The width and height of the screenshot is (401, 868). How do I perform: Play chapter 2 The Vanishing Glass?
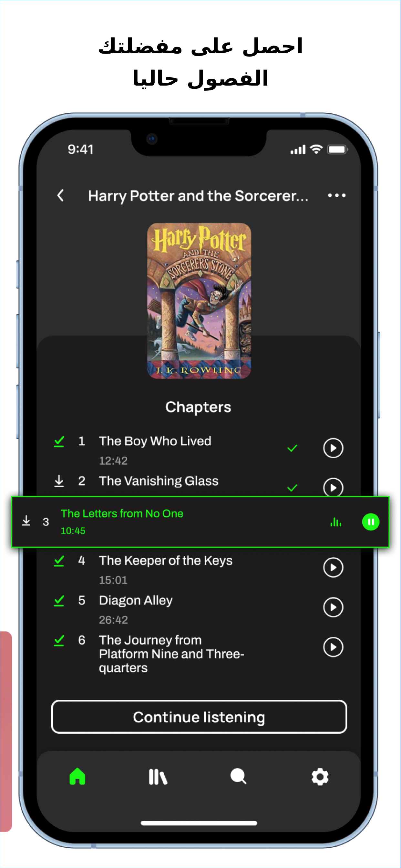(x=333, y=487)
